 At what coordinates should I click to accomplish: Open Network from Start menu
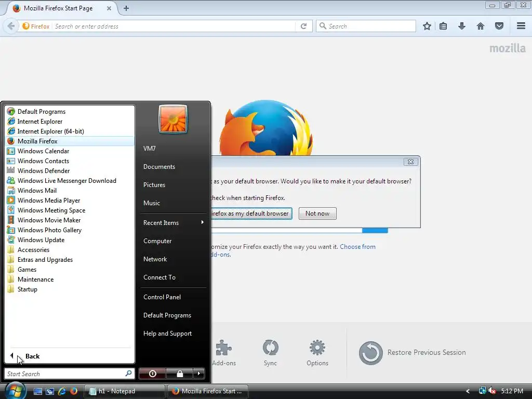(x=174, y=259)
